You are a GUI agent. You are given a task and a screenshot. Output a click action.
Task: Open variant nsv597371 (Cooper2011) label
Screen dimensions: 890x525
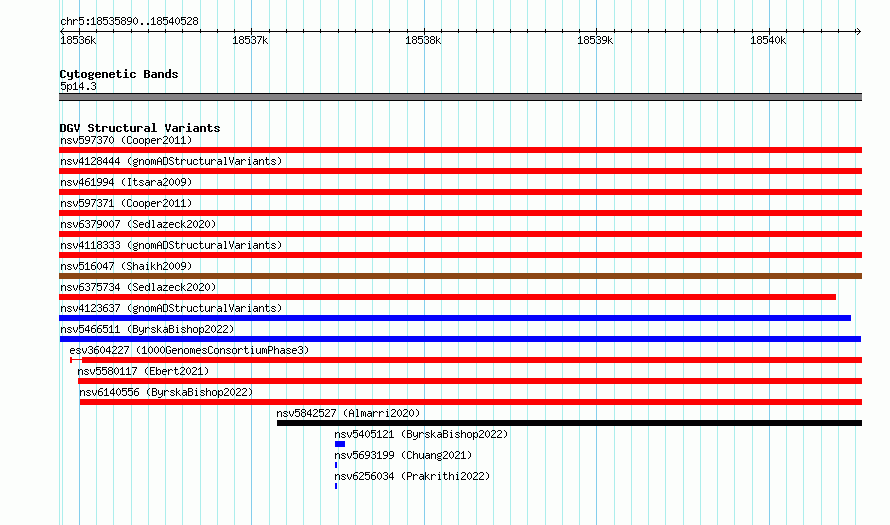[126, 203]
